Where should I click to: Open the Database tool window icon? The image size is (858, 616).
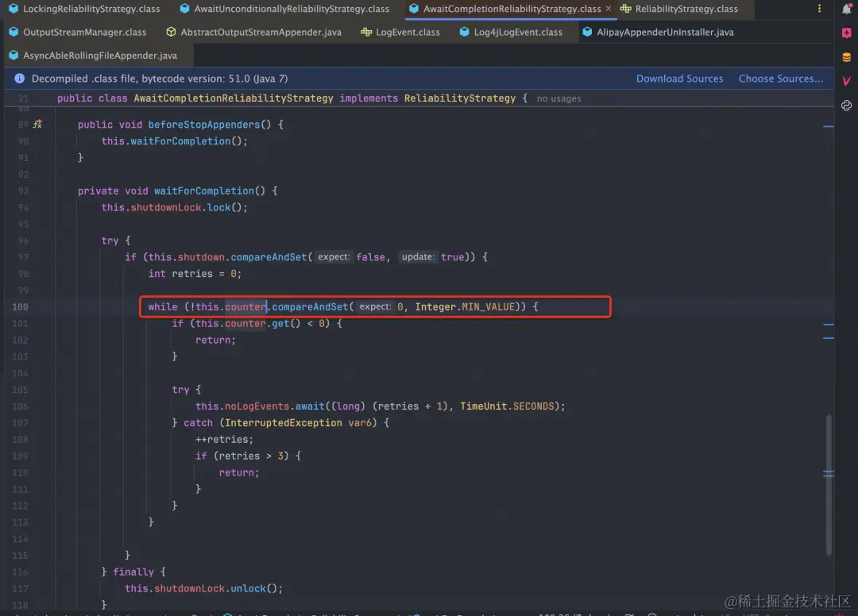point(847,57)
